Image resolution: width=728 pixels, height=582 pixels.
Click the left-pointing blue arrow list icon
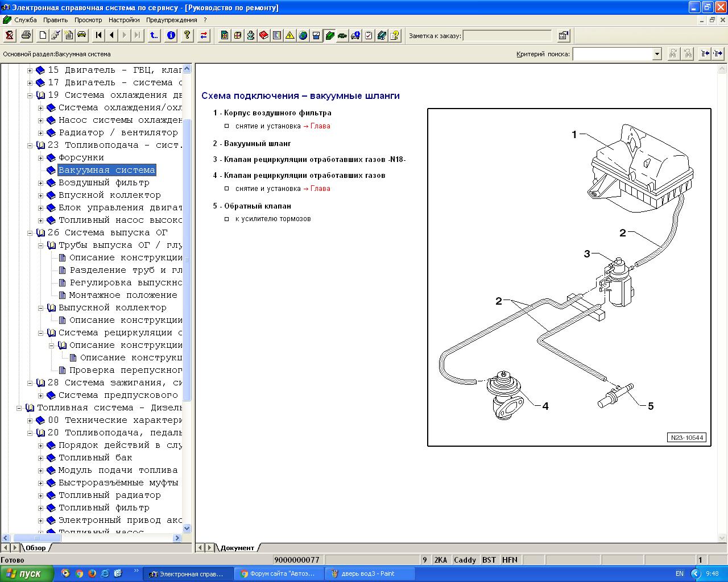705,53
